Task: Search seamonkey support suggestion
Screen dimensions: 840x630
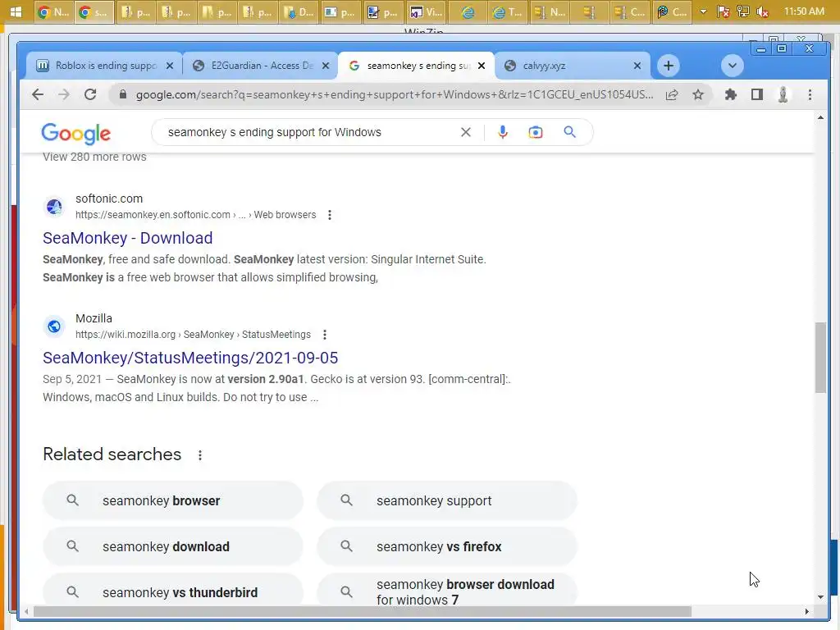Action: pyautogui.click(x=447, y=501)
